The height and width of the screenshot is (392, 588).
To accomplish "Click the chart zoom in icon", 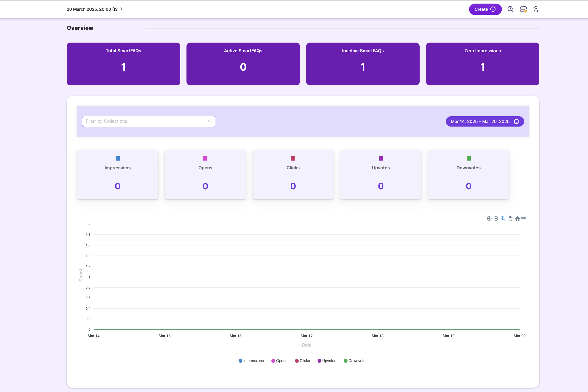I will (489, 219).
